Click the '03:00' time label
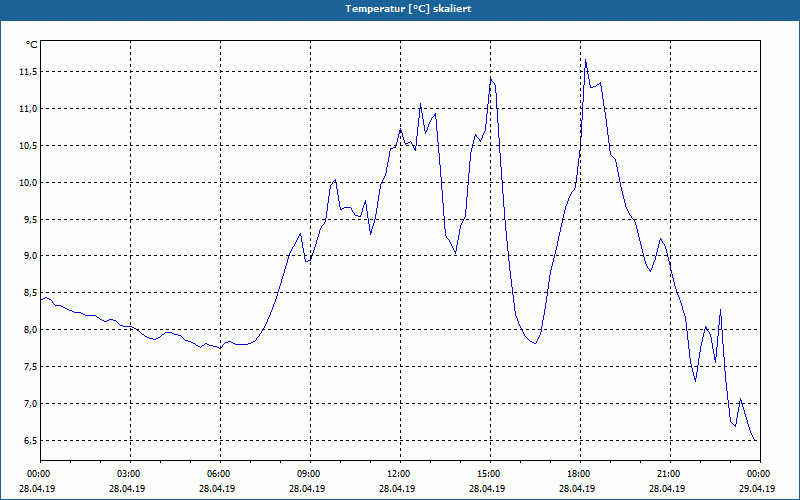The width and height of the screenshot is (800, 500). (131, 474)
